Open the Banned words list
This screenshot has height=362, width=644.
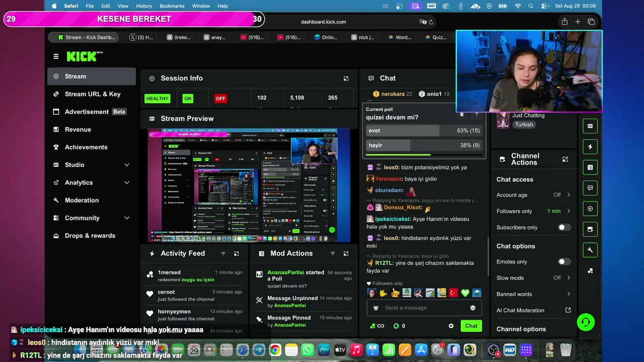tap(533, 294)
